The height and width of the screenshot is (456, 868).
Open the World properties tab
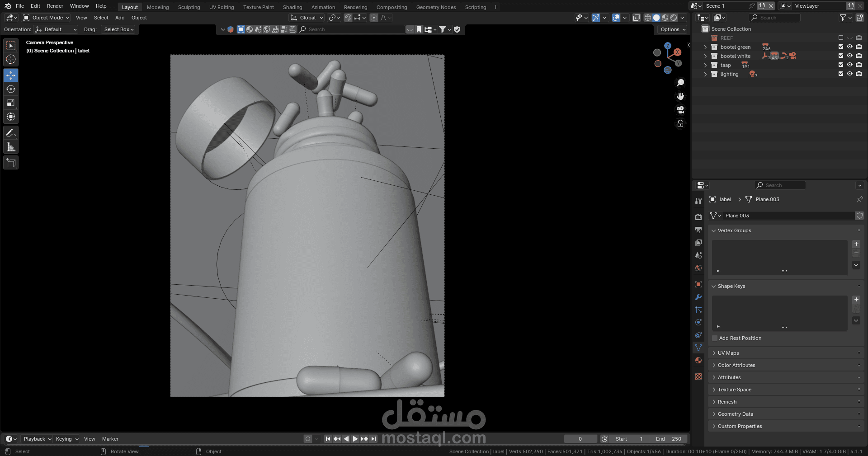point(698,268)
